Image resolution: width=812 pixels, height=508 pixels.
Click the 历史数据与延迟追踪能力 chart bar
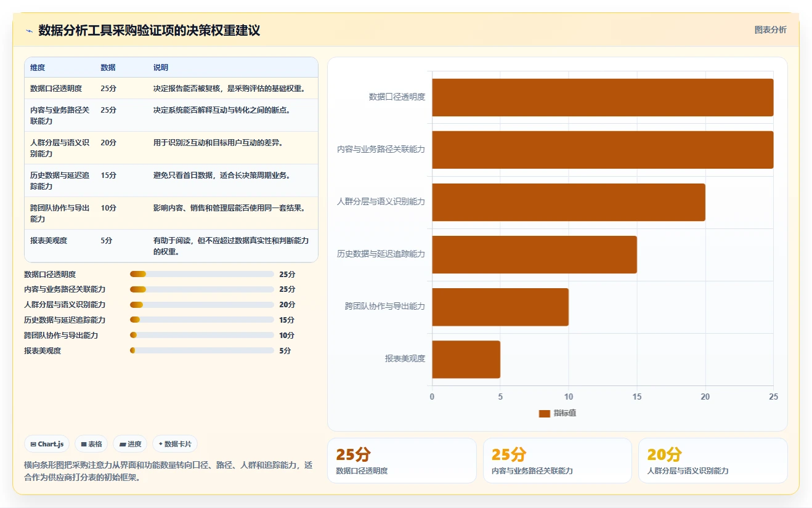pos(534,254)
